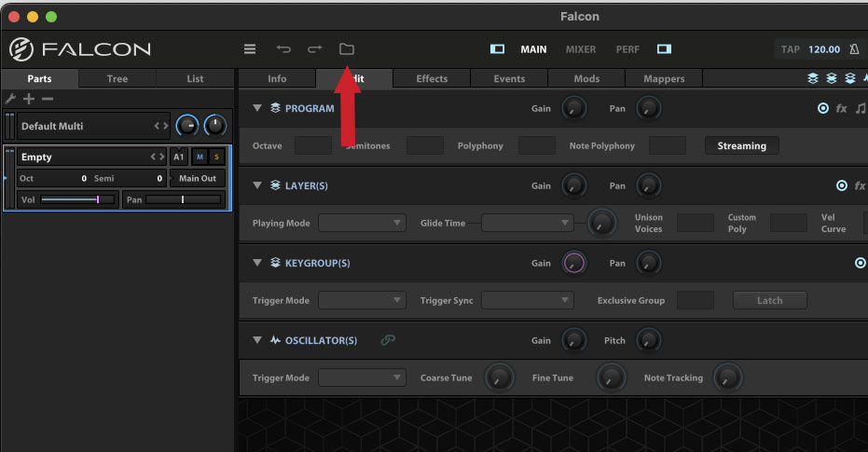Open the Info tab
Viewport: 868px width, 452px height.
coord(277,78)
